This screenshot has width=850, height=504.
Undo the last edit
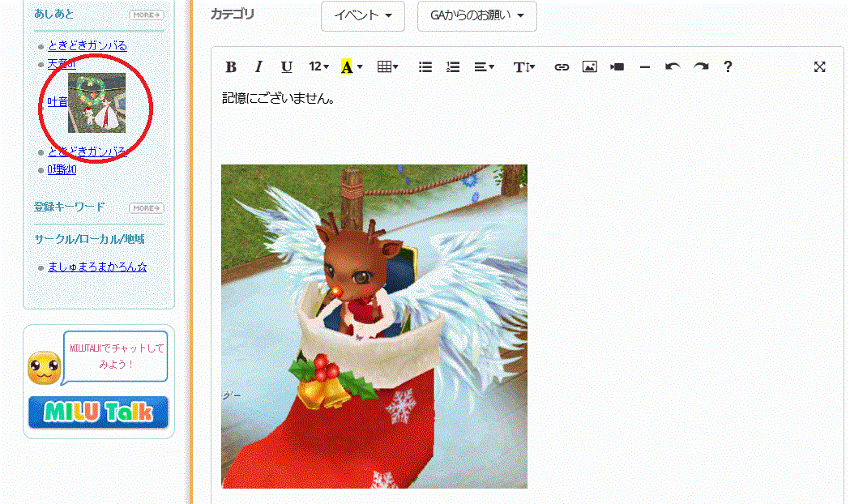click(x=673, y=67)
